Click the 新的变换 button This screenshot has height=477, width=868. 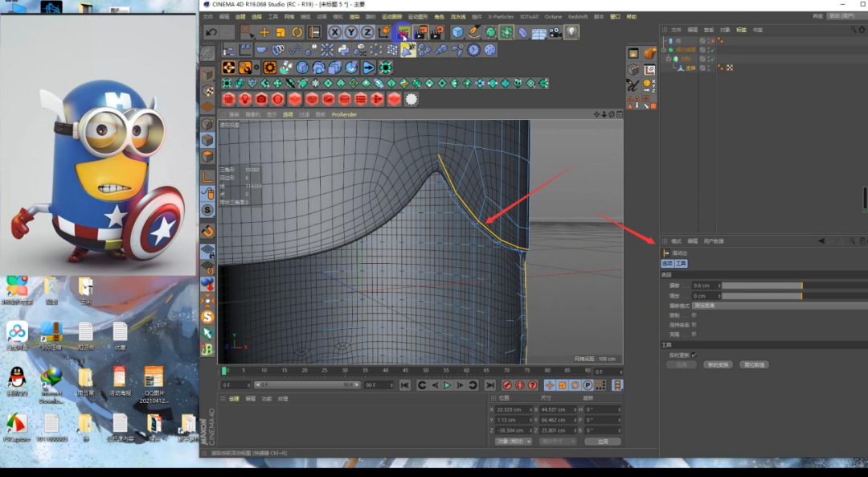pyautogui.click(x=718, y=364)
